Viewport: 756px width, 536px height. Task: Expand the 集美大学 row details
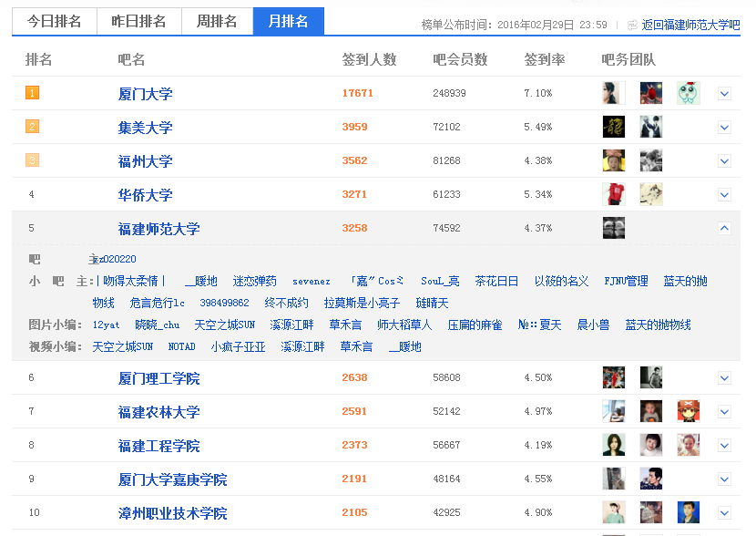(x=724, y=128)
